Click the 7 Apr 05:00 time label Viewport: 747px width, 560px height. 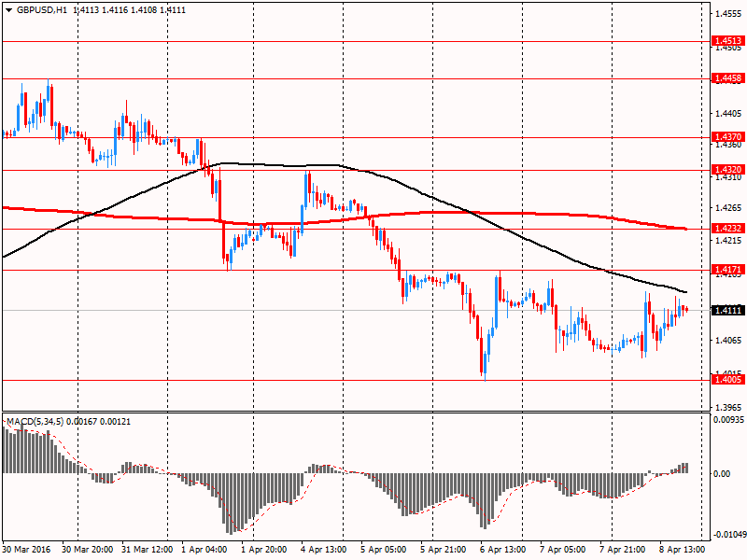(563, 550)
